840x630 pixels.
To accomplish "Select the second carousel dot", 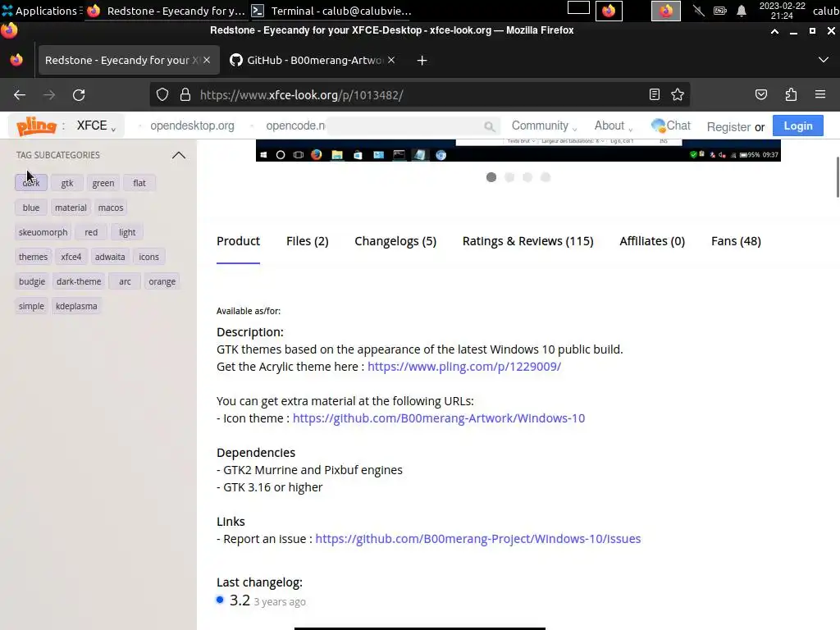I will (509, 177).
